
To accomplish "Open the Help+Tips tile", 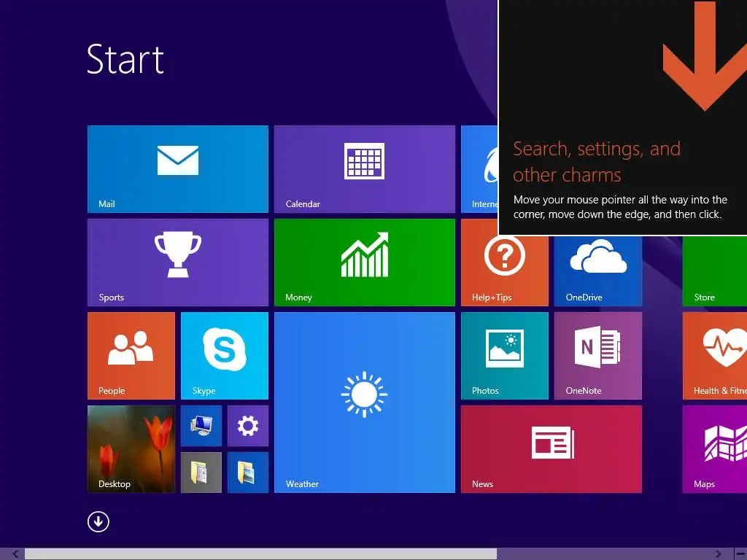I will point(505,271).
